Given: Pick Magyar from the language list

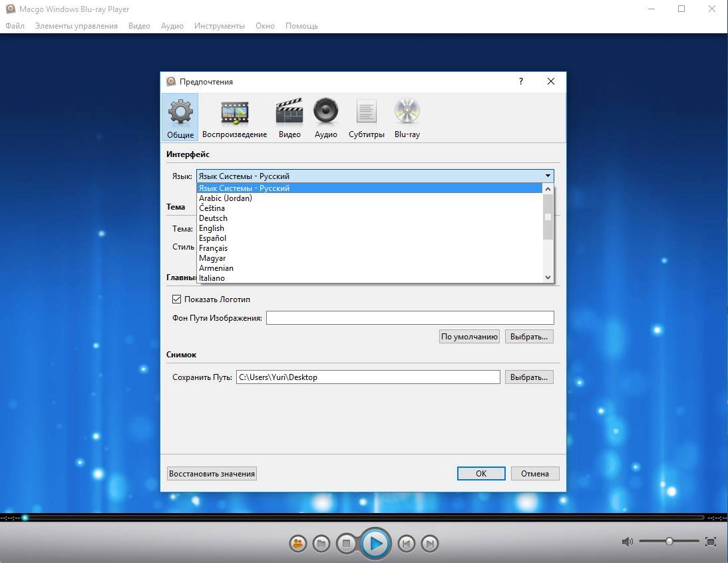Looking at the screenshot, I should [369, 258].
